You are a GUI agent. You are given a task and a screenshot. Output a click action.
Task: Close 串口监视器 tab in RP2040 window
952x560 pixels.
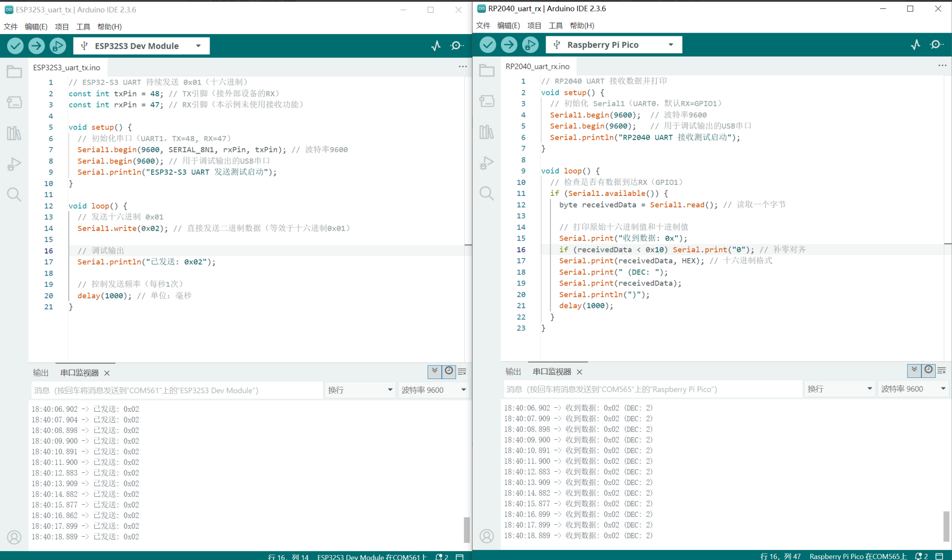pyautogui.click(x=579, y=372)
